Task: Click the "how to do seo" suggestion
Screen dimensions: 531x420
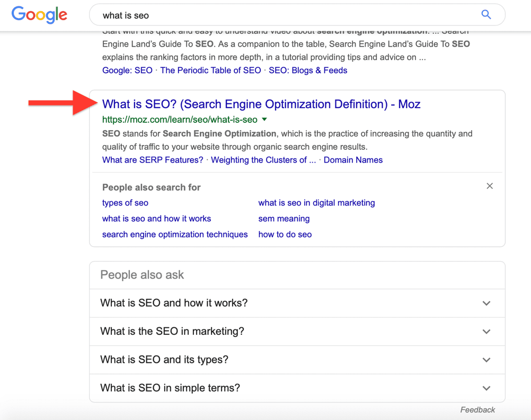Action: [285, 234]
